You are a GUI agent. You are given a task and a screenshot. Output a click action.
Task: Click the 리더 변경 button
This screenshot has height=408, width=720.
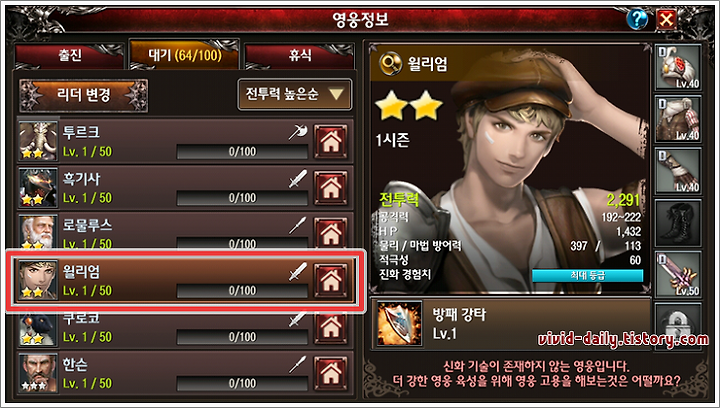tap(84, 95)
